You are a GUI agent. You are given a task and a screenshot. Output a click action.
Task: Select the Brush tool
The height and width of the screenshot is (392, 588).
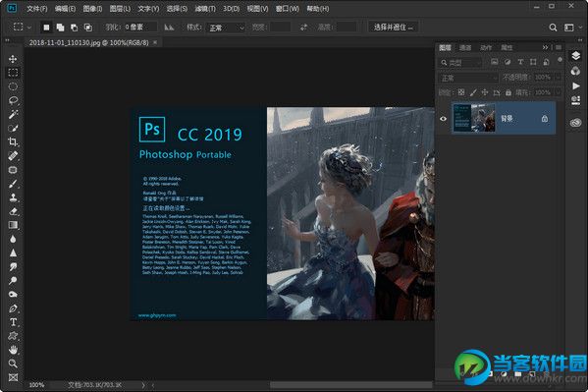tap(13, 184)
